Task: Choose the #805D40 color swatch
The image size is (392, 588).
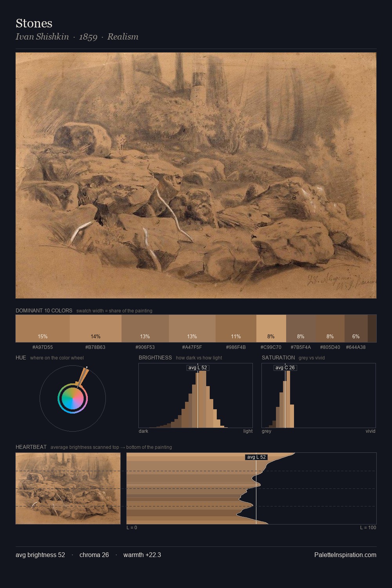Action: coord(330,328)
